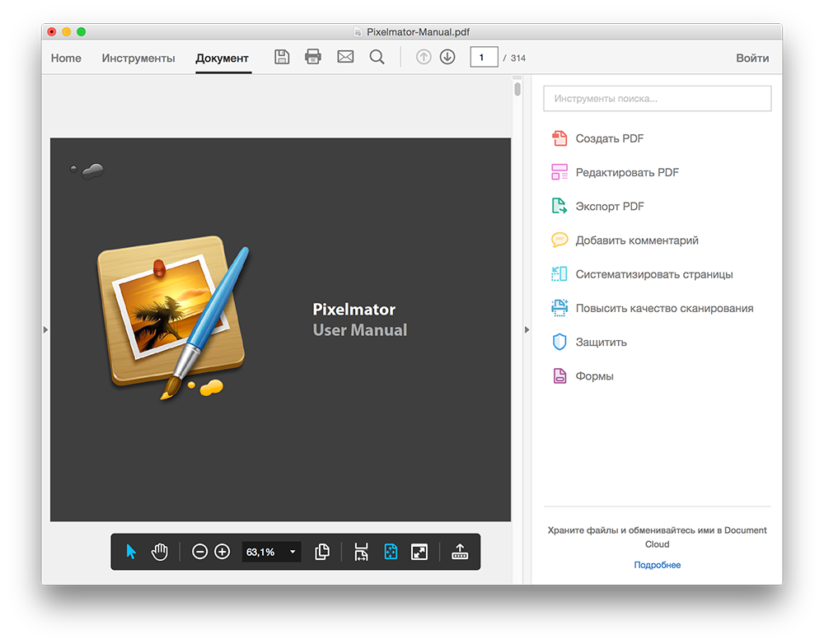
Task: Send the file by email envelope icon
Action: click(345, 57)
